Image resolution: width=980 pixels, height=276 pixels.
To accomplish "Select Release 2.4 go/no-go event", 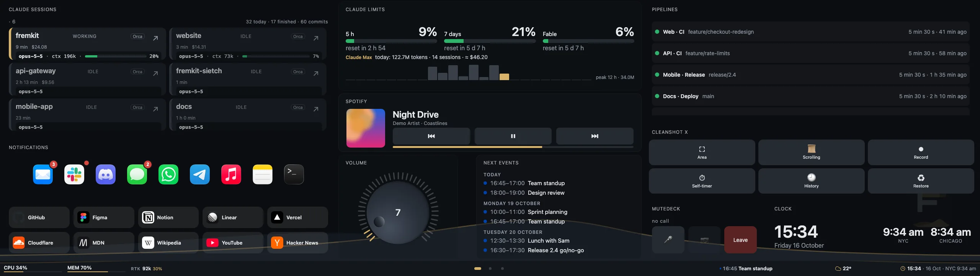I will (x=534, y=250).
